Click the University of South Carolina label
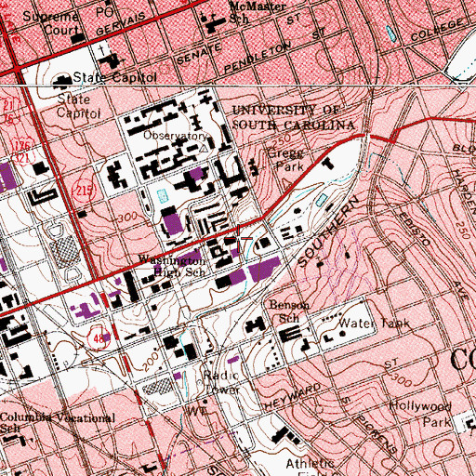 tap(293, 118)
